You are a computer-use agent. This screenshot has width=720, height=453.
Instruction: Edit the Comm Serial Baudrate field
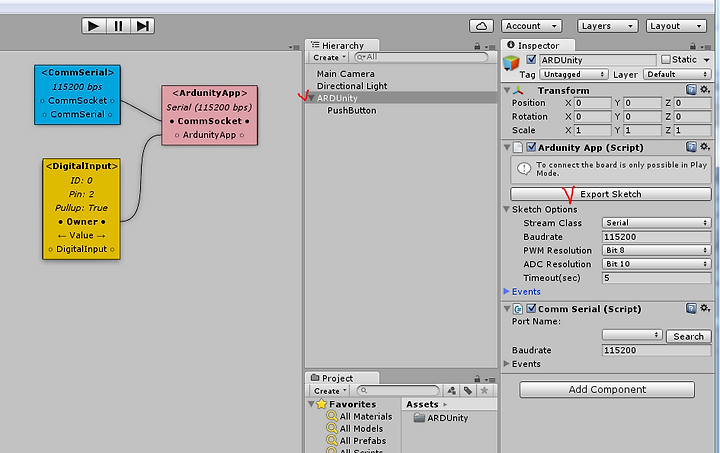coord(656,350)
